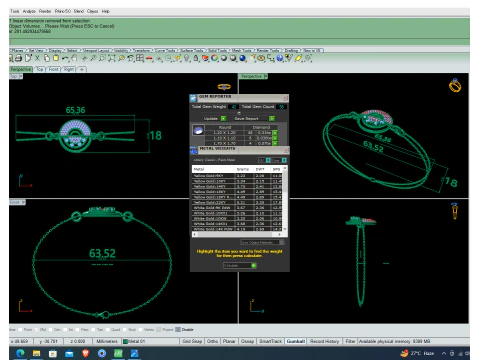Switch to the Top viewport tab
This screenshot has width=480, height=360.
pos(40,69)
